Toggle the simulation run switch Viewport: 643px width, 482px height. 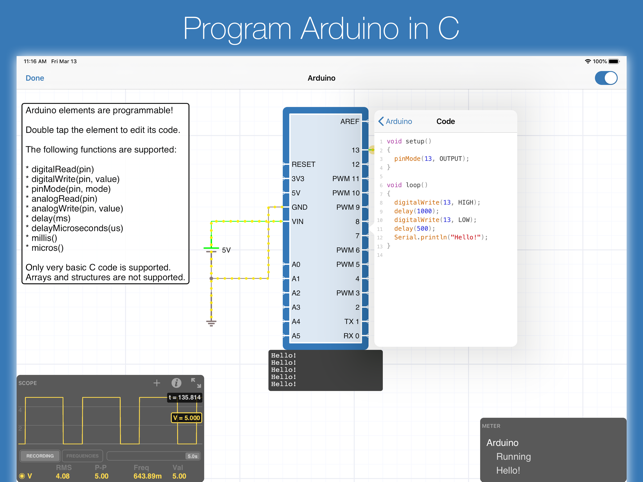[x=606, y=78]
